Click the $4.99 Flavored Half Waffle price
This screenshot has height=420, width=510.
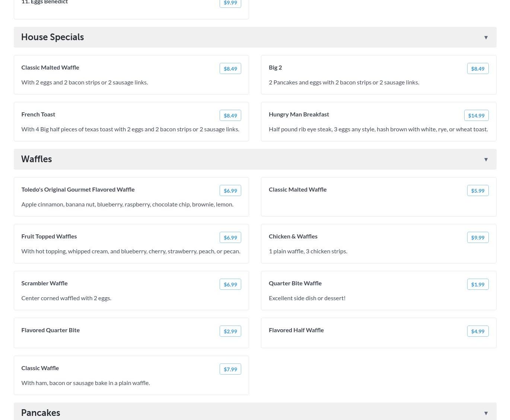[478, 331]
